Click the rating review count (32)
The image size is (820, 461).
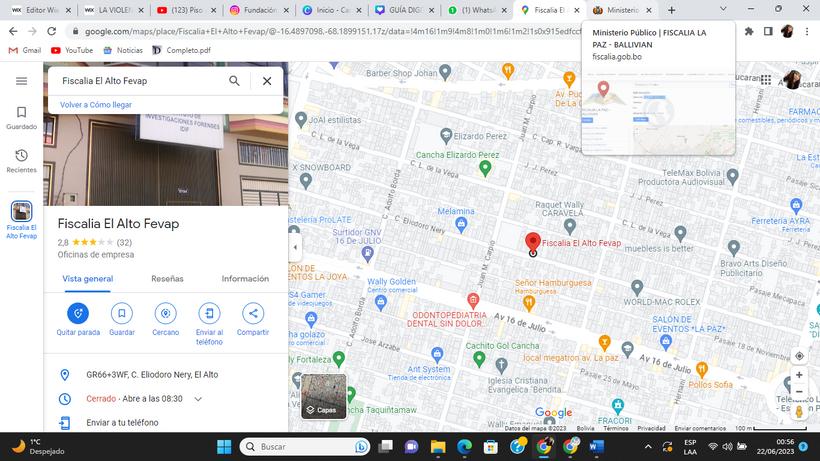tap(124, 243)
